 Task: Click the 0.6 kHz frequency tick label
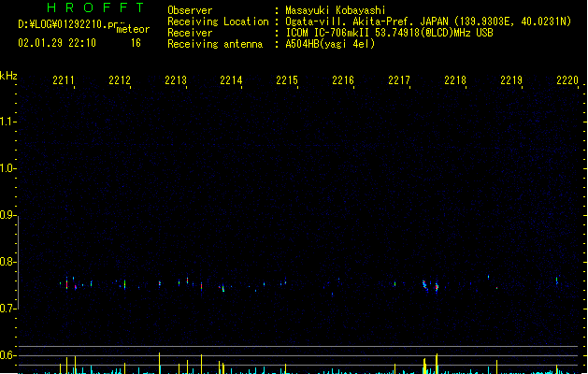coord(7,355)
